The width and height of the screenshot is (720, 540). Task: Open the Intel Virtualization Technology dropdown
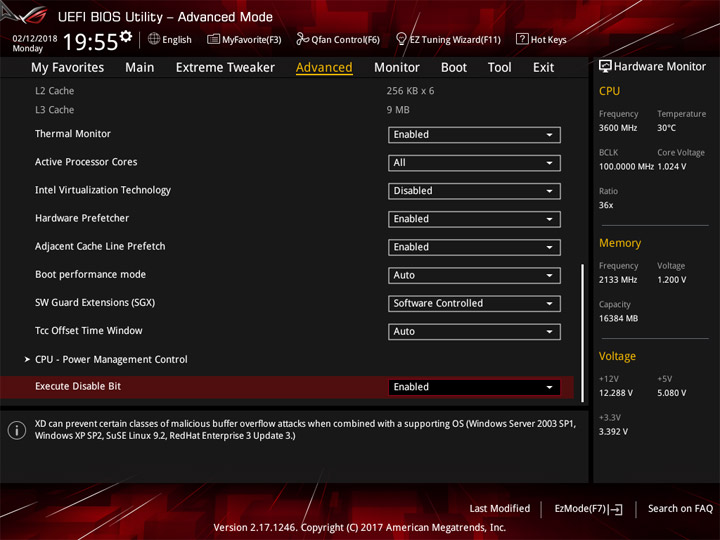pyautogui.click(x=474, y=191)
